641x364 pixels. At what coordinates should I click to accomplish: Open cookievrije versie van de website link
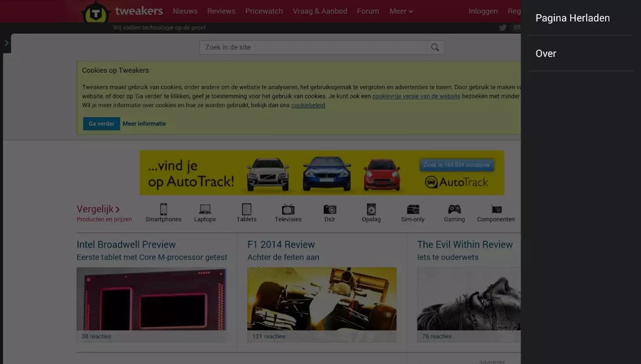coord(416,96)
